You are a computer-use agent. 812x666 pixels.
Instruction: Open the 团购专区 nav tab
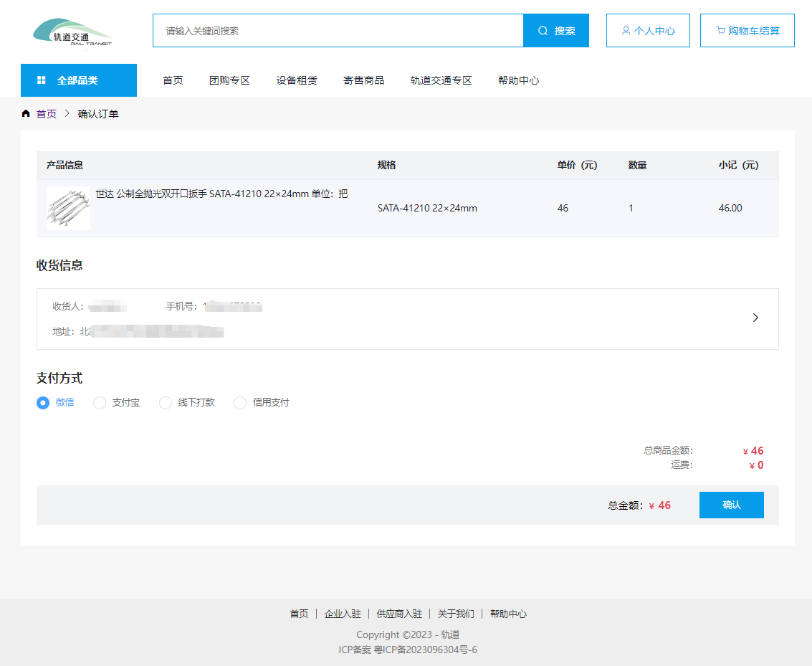(x=229, y=80)
